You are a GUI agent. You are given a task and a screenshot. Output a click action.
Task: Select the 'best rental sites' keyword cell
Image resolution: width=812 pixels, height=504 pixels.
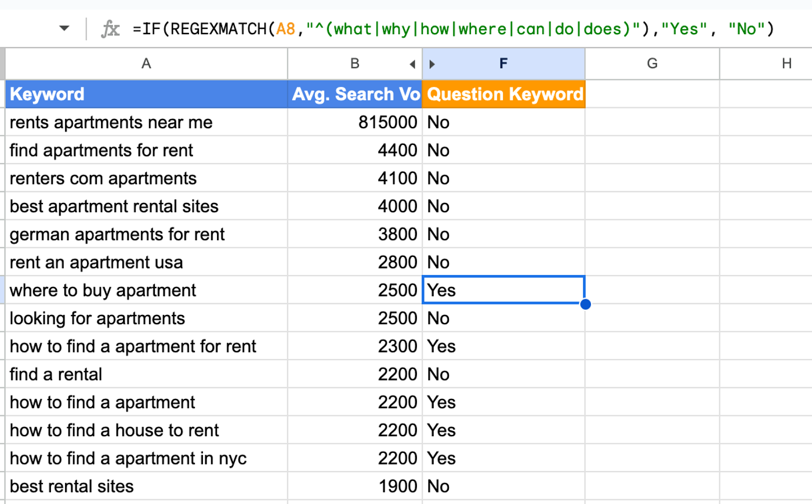(x=145, y=486)
